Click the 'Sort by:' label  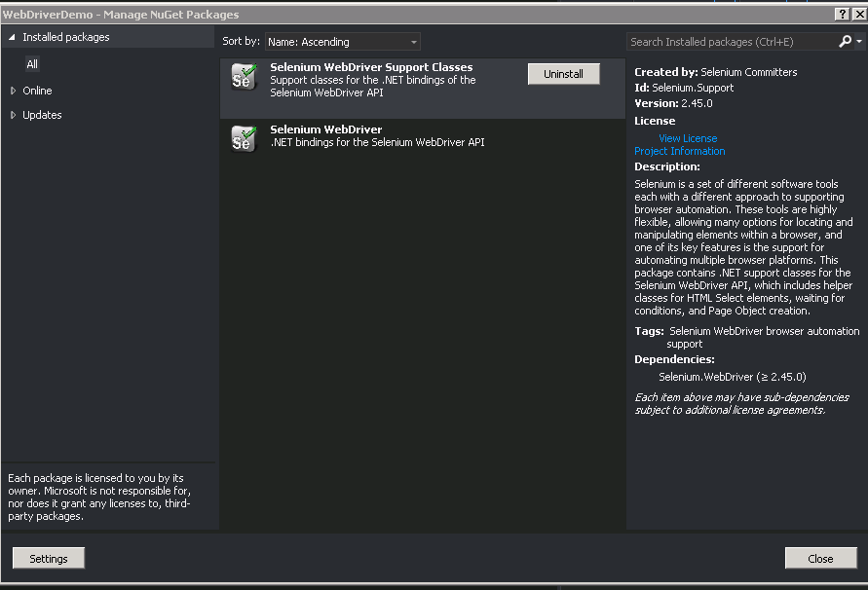[241, 41]
